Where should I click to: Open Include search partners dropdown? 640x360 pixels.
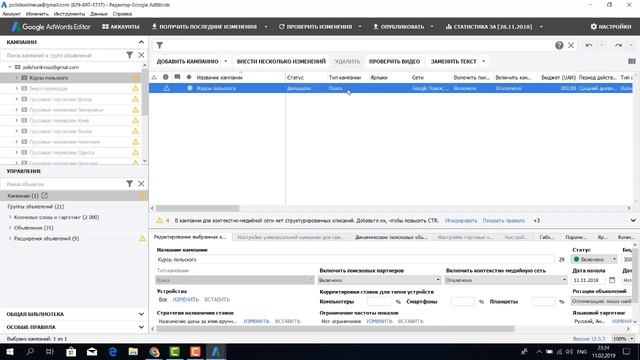click(x=379, y=280)
